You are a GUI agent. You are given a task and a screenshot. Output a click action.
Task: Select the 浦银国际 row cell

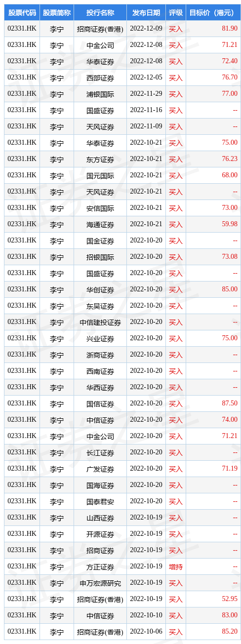click(100, 94)
